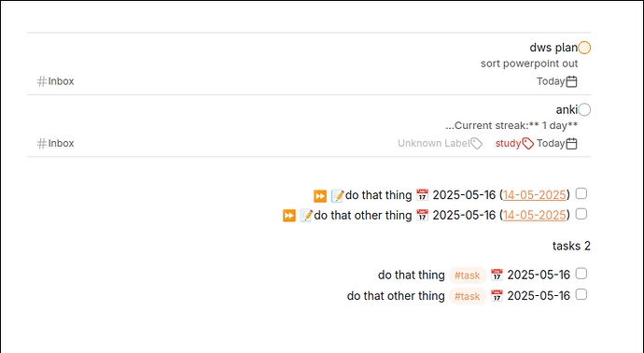Click fast-forward icon before do that thing
The height and width of the screenshot is (353, 644).
(x=320, y=195)
